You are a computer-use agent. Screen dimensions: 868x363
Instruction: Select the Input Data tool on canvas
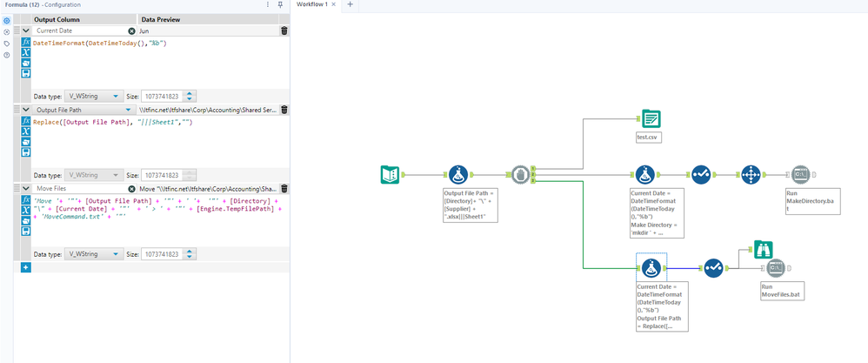click(x=391, y=175)
